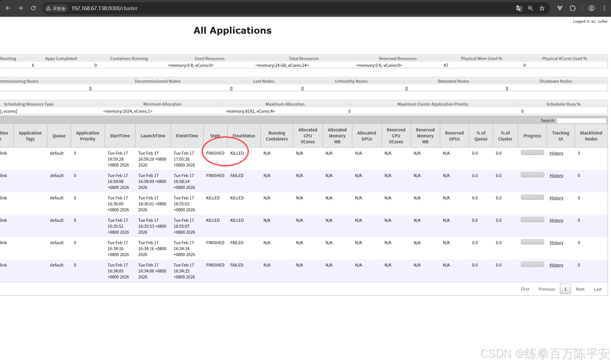Focus the Search input field
This screenshot has width=611, height=364.
(581, 121)
